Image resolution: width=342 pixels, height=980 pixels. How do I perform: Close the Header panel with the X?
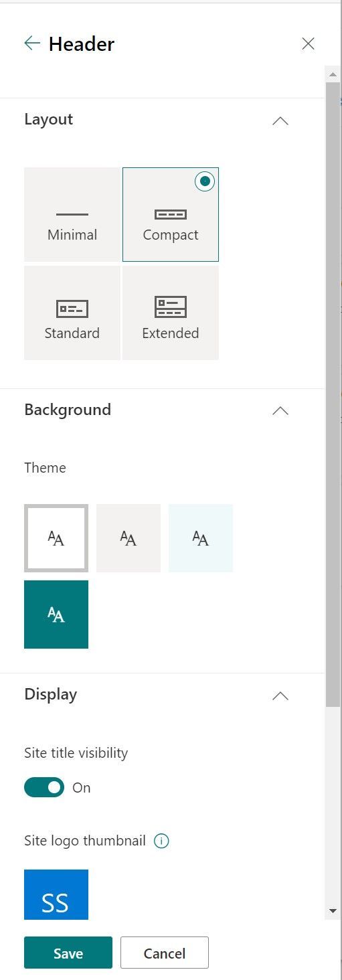click(x=308, y=44)
